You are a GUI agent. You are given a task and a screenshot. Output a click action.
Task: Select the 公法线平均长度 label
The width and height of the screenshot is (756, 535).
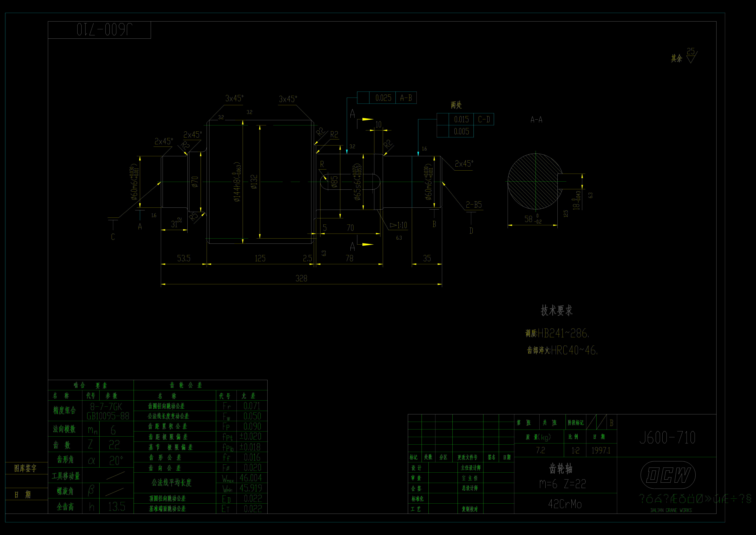(x=172, y=483)
